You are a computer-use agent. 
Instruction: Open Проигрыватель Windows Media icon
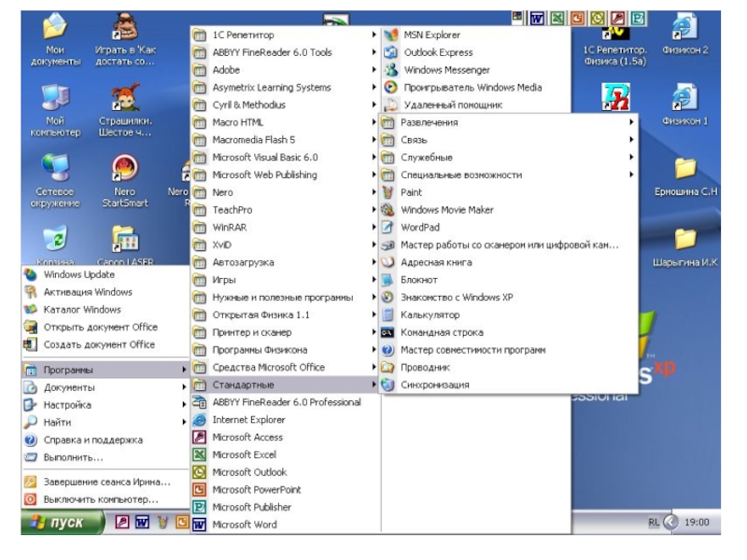391,87
